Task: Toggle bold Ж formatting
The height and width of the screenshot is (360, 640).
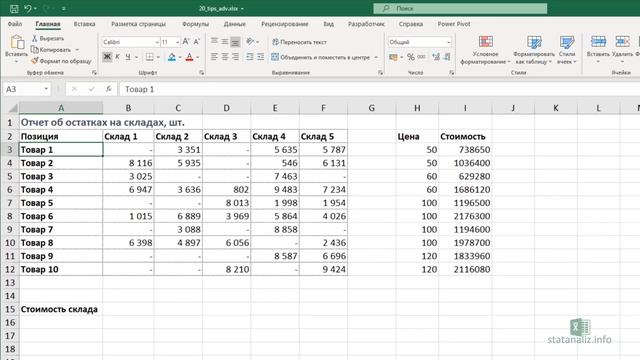Action: pyautogui.click(x=107, y=57)
